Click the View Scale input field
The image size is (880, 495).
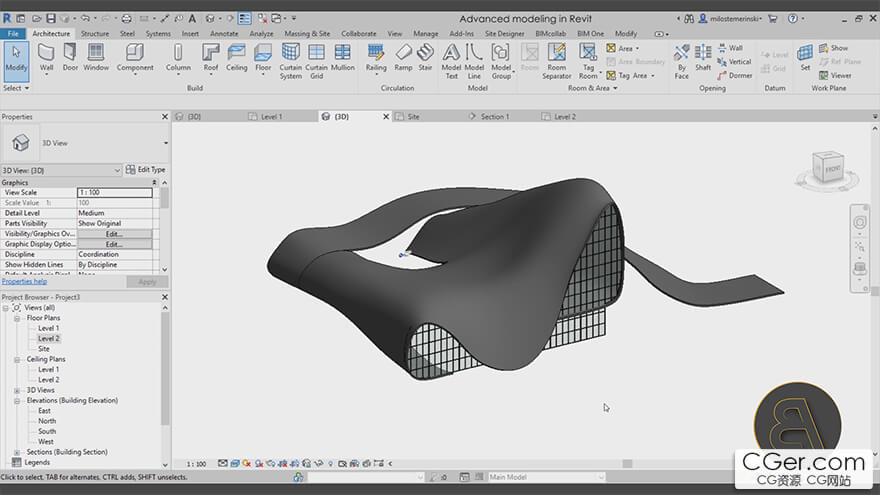click(x=114, y=192)
